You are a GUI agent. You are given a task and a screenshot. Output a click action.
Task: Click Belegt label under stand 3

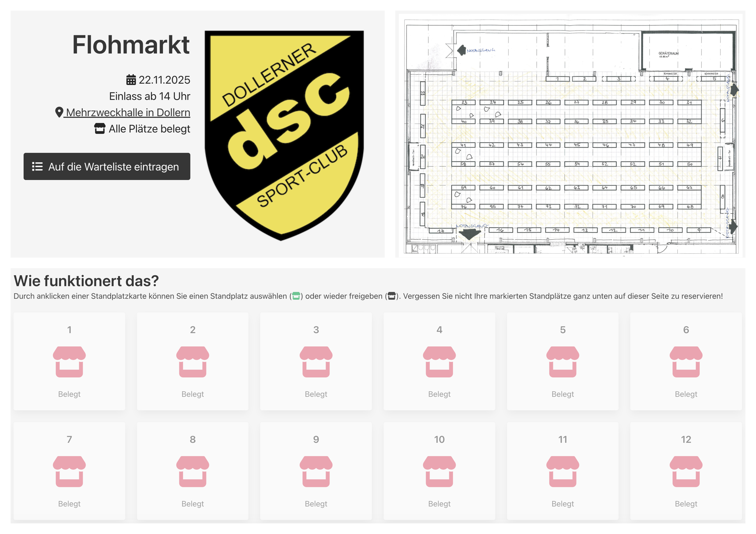coord(316,394)
